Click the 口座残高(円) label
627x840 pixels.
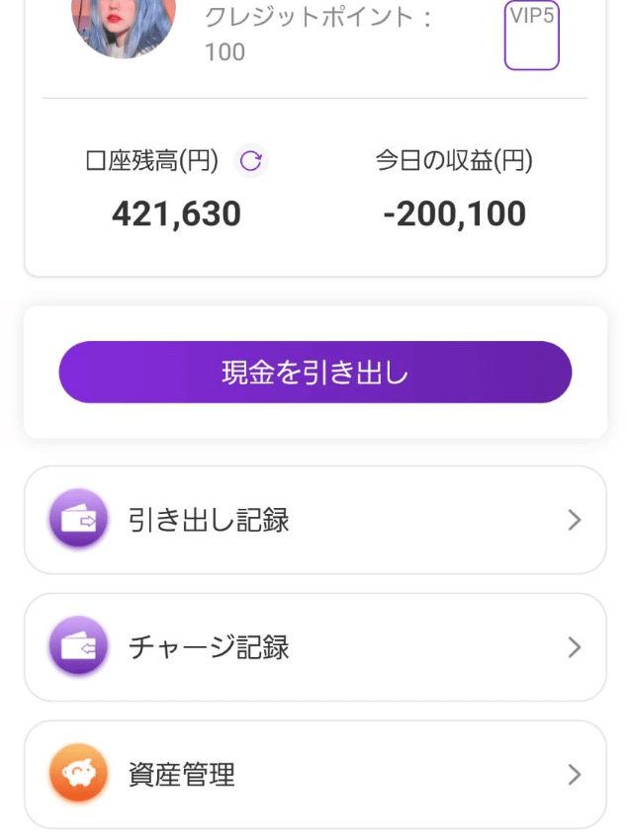152,162
